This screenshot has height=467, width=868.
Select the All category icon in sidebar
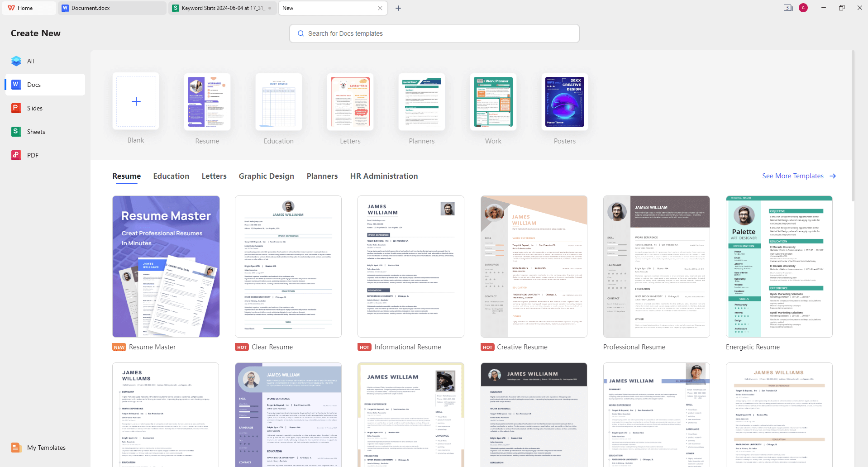coord(16,61)
